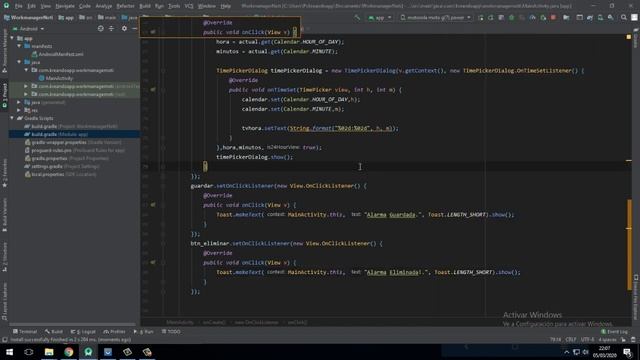Click the override gutter icon beside onTimeSet
The image size is (640, 360).
coord(153,89)
